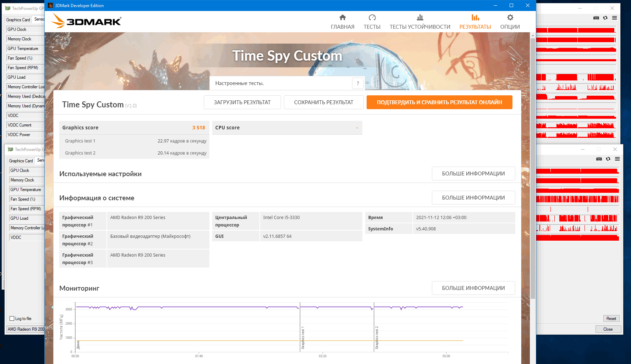Click the 3DMark title bar app icon
Screen dimensions: 631x364
50,5
